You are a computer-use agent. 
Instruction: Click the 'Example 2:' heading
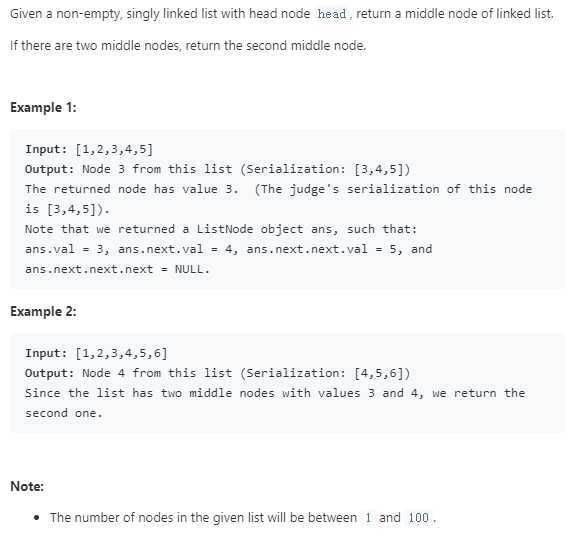(x=43, y=312)
